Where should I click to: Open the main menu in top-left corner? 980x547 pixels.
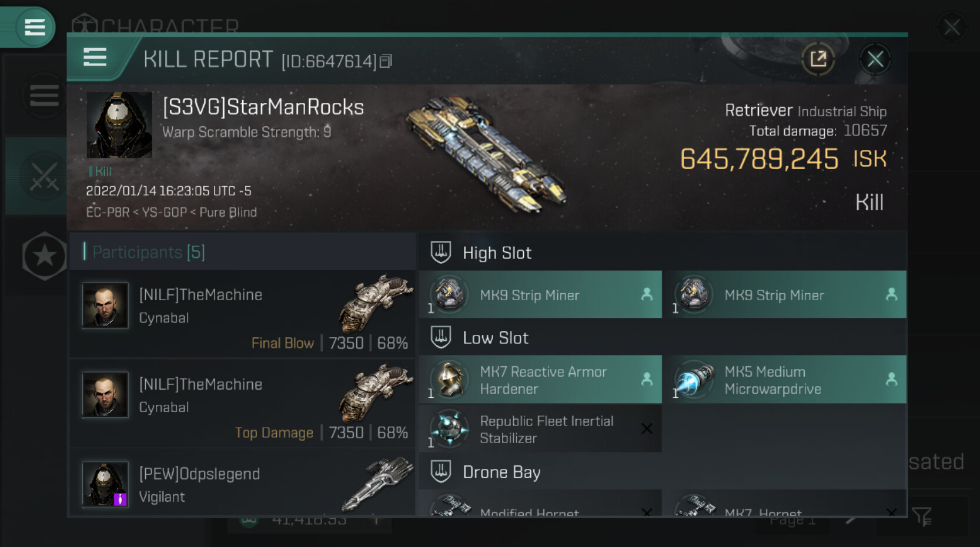(x=34, y=27)
